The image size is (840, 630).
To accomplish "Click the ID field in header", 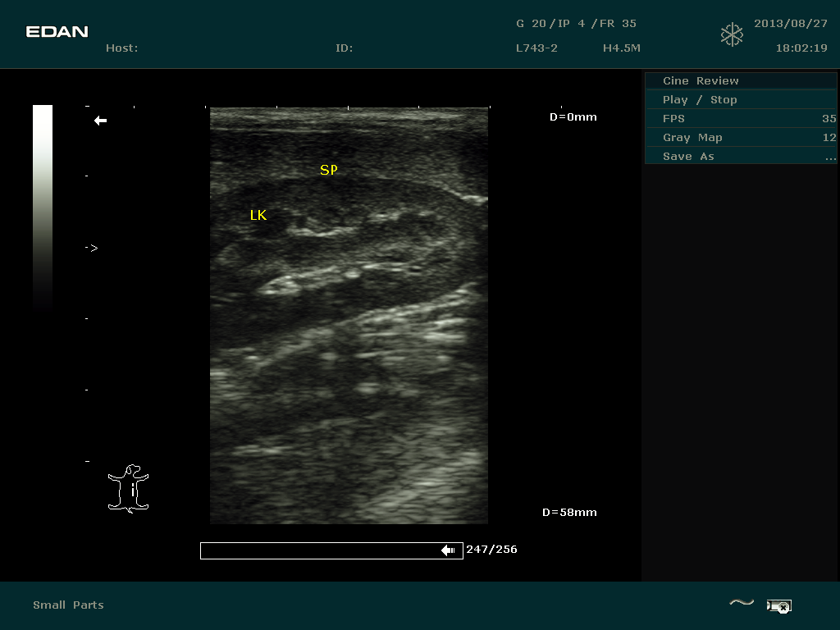I will click(344, 48).
